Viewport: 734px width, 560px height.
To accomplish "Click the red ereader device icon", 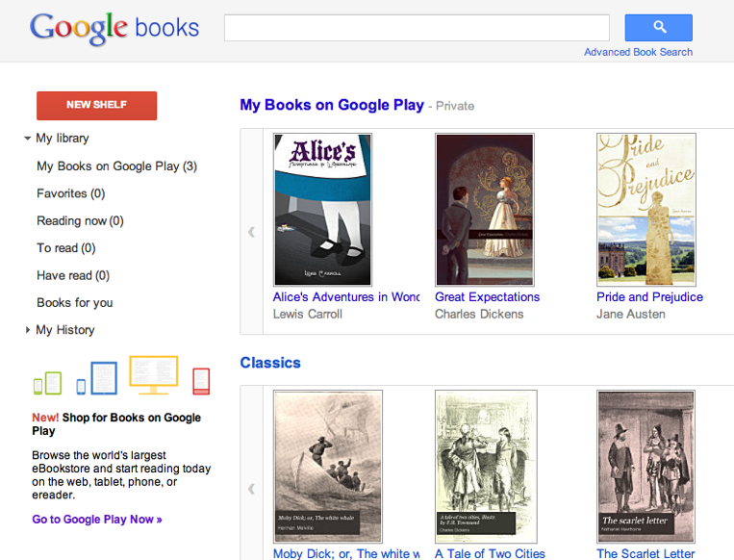I will point(201,381).
